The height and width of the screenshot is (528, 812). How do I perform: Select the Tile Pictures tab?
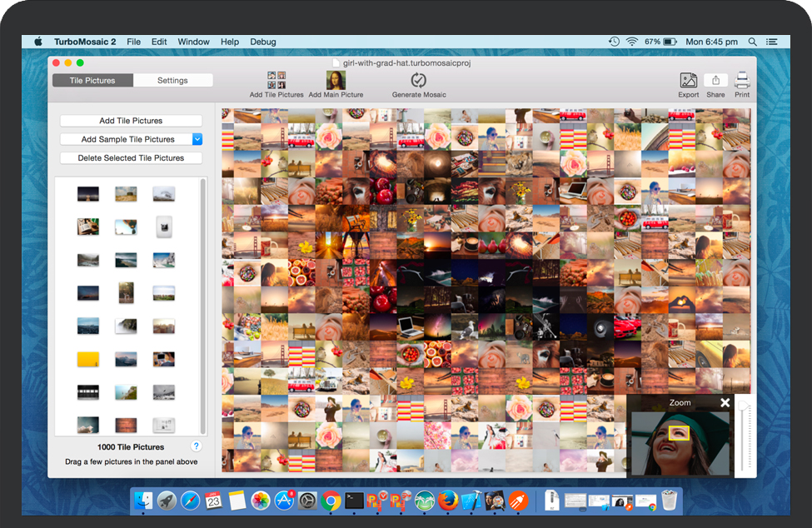[x=92, y=81]
